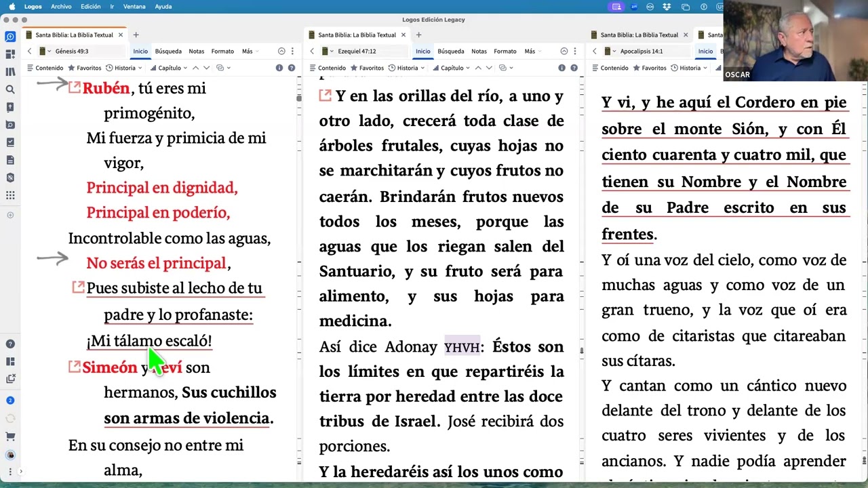Collapse toolbar with circled chevron in Ezequiel panel
868x488 pixels.
[x=564, y=51]
